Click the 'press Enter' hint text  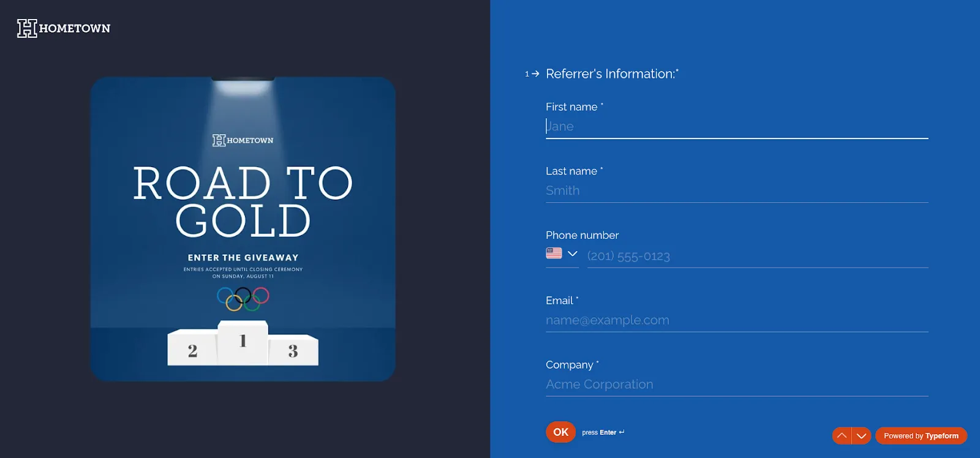[x=603, y=432]
